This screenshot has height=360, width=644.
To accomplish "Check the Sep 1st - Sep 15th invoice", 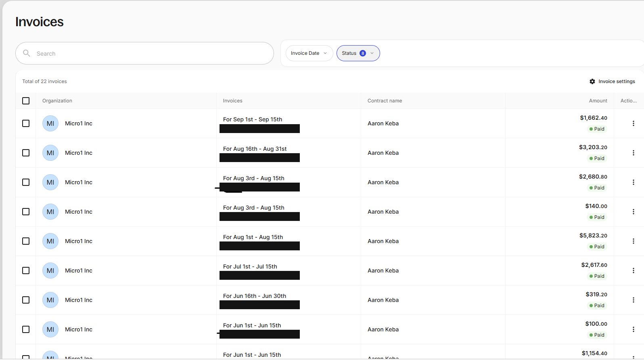I will tap(26, 123).
